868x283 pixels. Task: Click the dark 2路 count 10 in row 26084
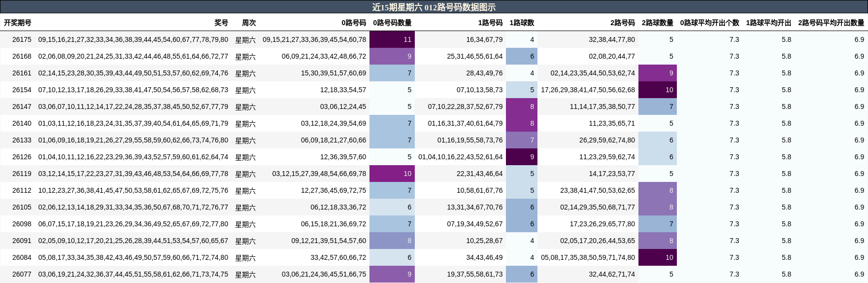click(x=658, y=257)
